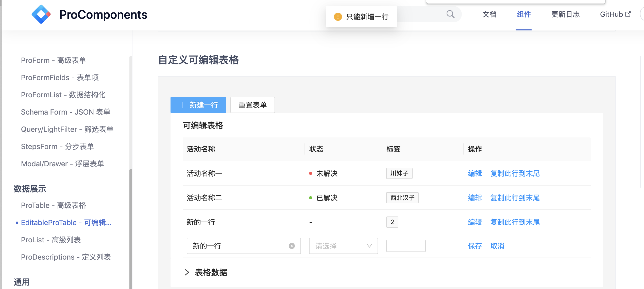Click the warning icon in 只能新增一行 message

coord(338,17)
